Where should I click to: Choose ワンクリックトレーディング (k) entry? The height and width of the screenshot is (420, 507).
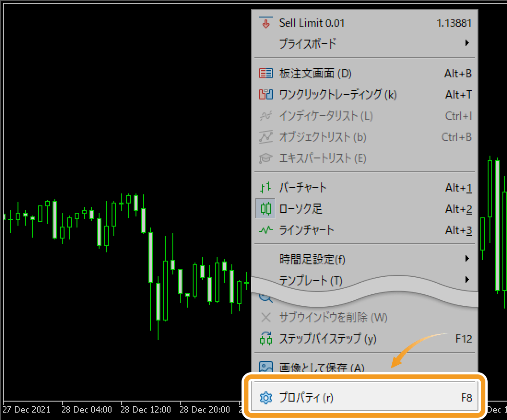pos(365,95)
